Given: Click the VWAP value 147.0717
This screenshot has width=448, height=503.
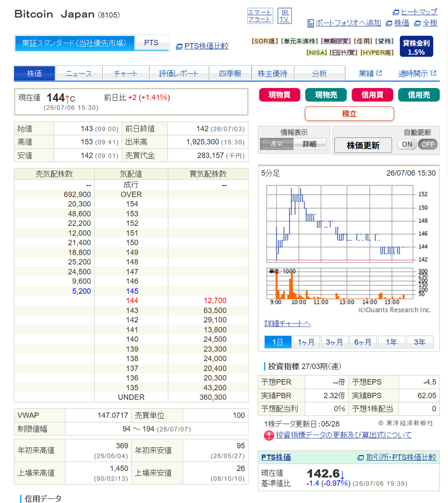Looking at the screenshot, I should [113, 415].
